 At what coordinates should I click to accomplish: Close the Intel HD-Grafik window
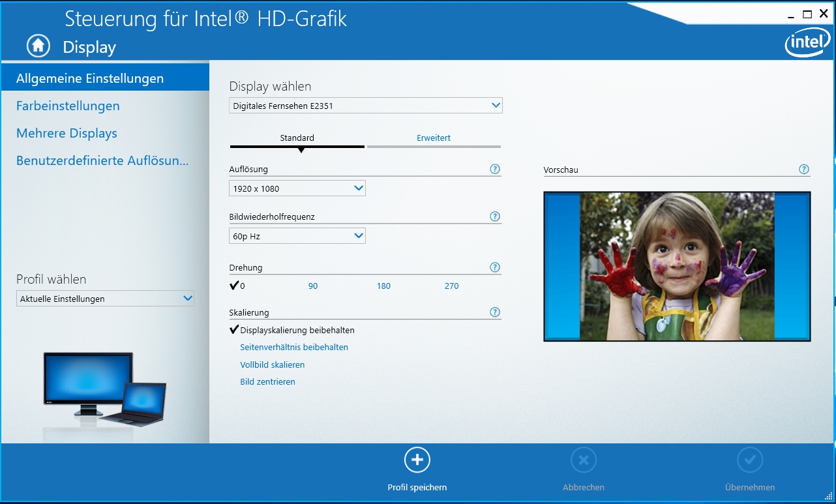coord(824,14)
